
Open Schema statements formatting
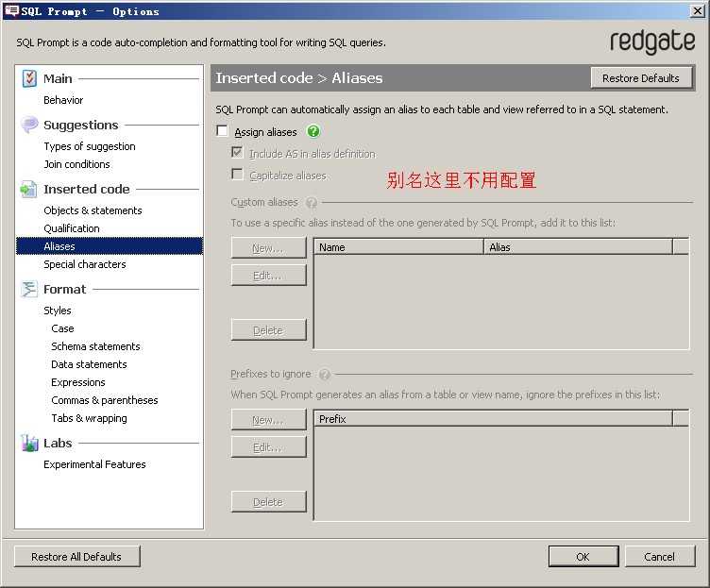95,346
